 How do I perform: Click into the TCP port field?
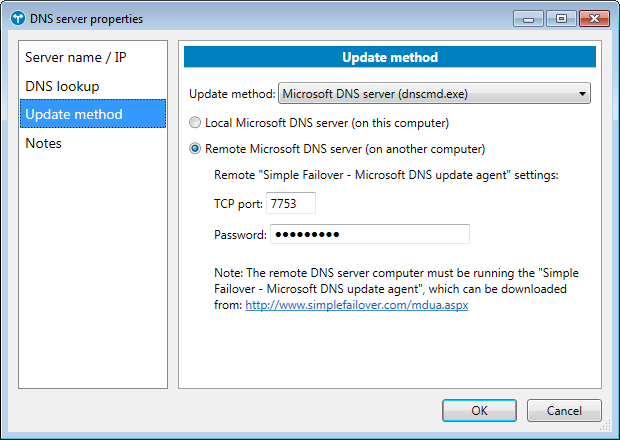pyautogui.click(x=290, y=203)
